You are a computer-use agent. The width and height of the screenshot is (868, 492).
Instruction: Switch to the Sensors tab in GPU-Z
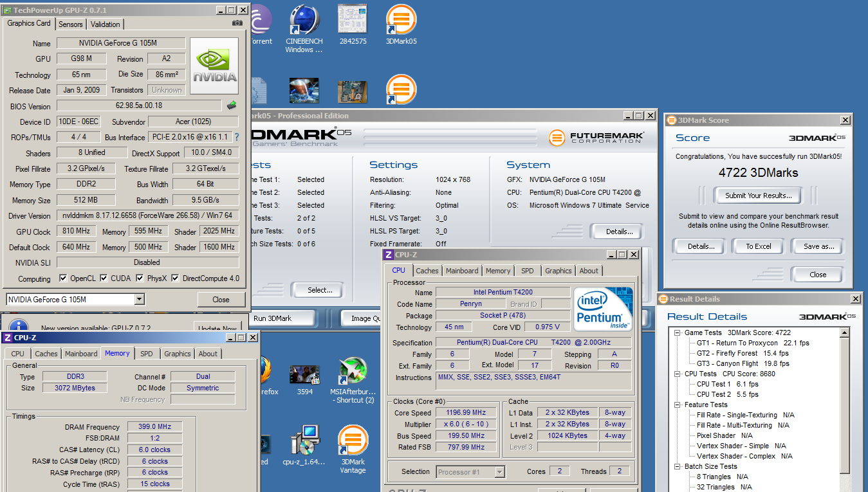71,24
